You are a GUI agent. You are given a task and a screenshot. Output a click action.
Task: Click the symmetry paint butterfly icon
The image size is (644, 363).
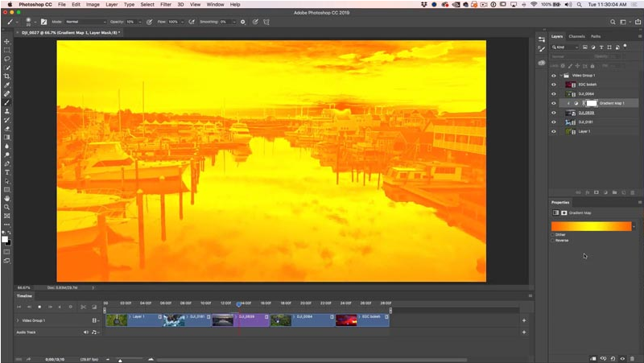coord(266,22)
